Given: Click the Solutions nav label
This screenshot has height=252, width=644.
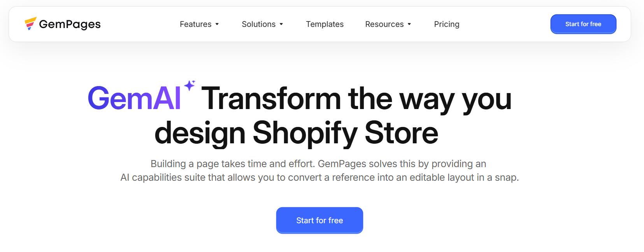Looking at the screenshot, I should (x=258, y=24).
